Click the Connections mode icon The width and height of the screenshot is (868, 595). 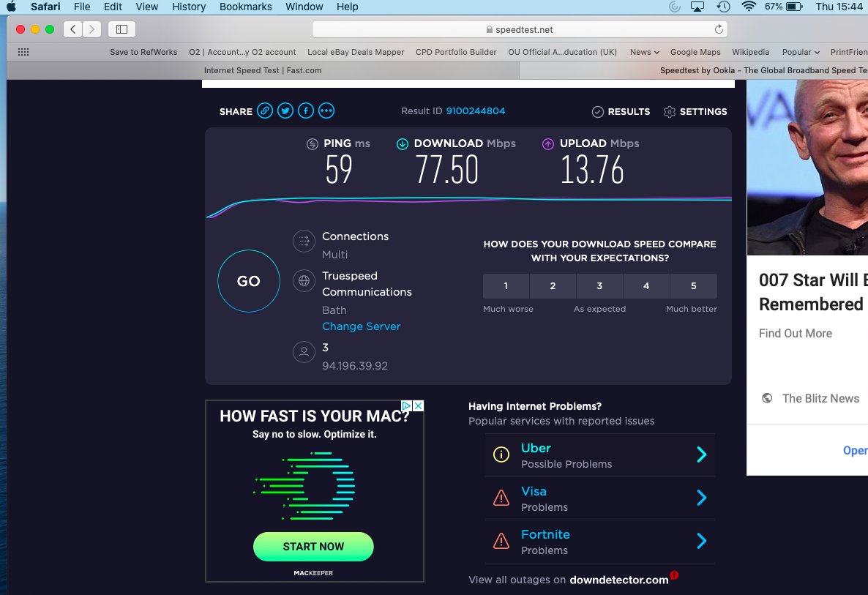point(304,242)
